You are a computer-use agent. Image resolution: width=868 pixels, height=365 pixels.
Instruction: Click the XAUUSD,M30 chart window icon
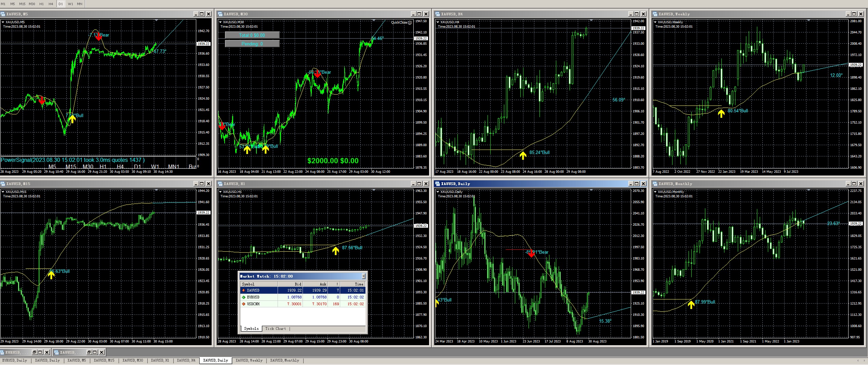click(220, 14)
